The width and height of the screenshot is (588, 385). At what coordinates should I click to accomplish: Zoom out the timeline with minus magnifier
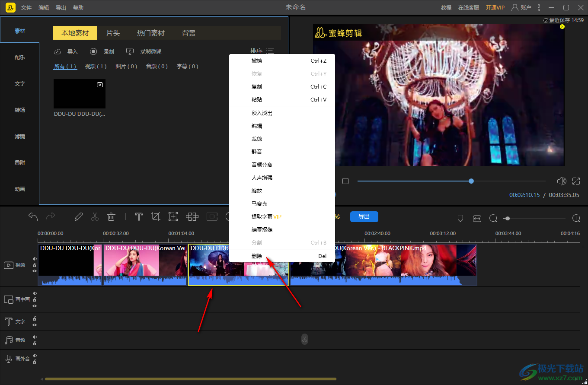[x=493, y=219]
